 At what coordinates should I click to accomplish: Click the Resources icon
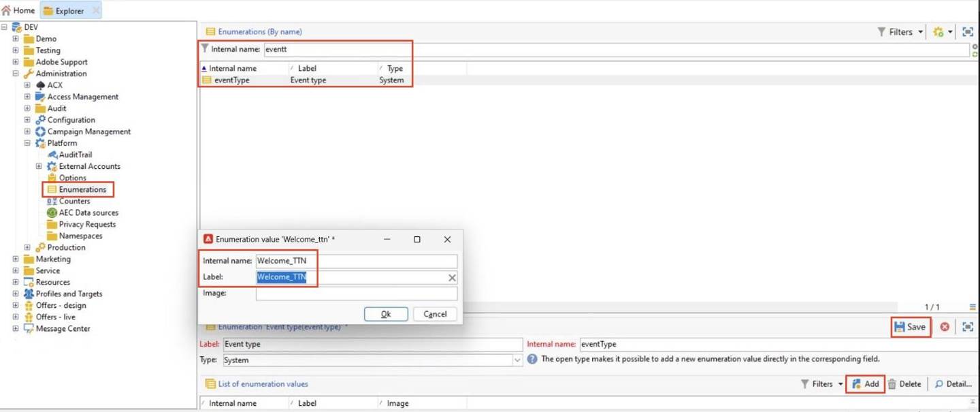(x=29, y=282)
